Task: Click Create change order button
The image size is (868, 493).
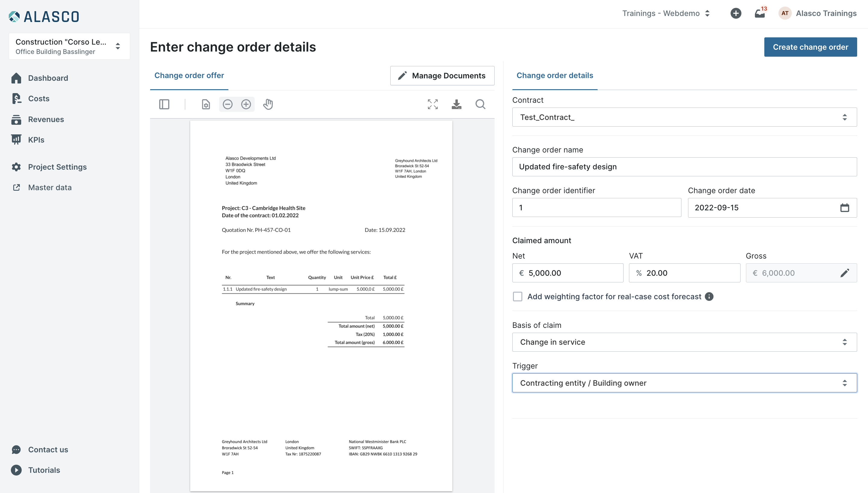Action: 810,47
